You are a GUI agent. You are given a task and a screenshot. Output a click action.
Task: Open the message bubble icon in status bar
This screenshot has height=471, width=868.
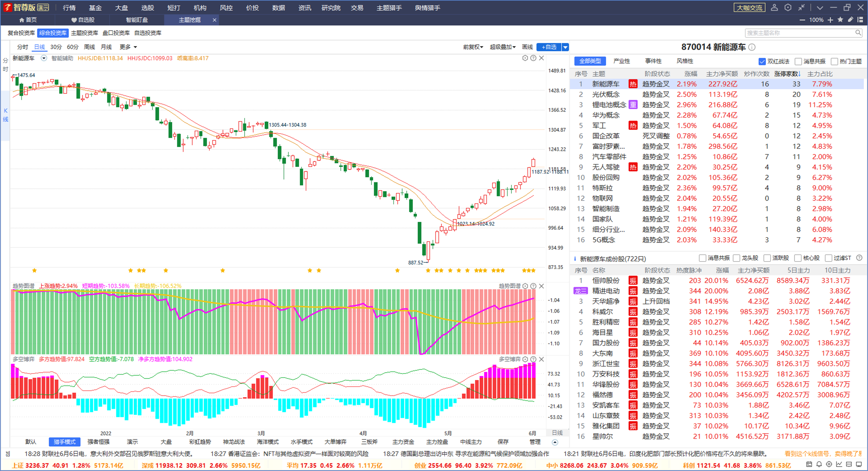pos(849,464)
